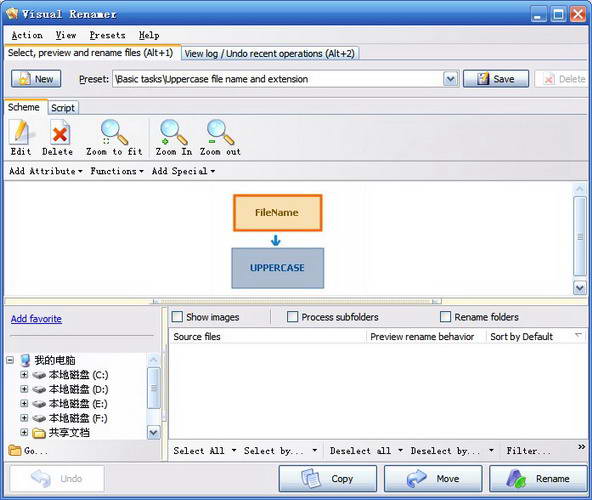Click scheme pane scroll up arrow

click(580, 189)
